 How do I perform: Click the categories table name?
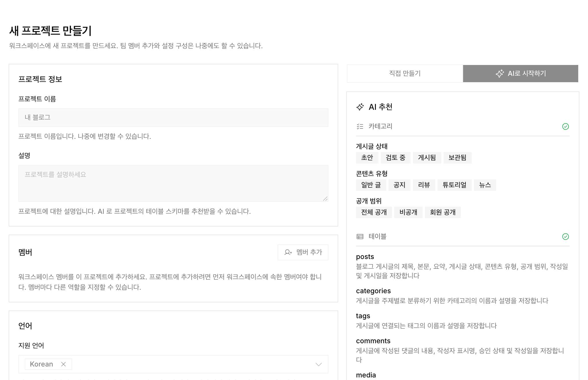coord(373,291)
